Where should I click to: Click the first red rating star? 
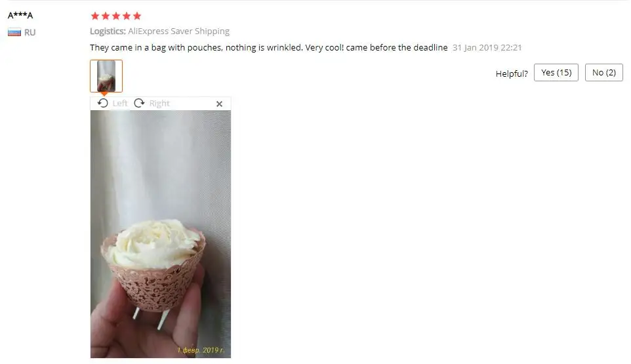[95, 16]
